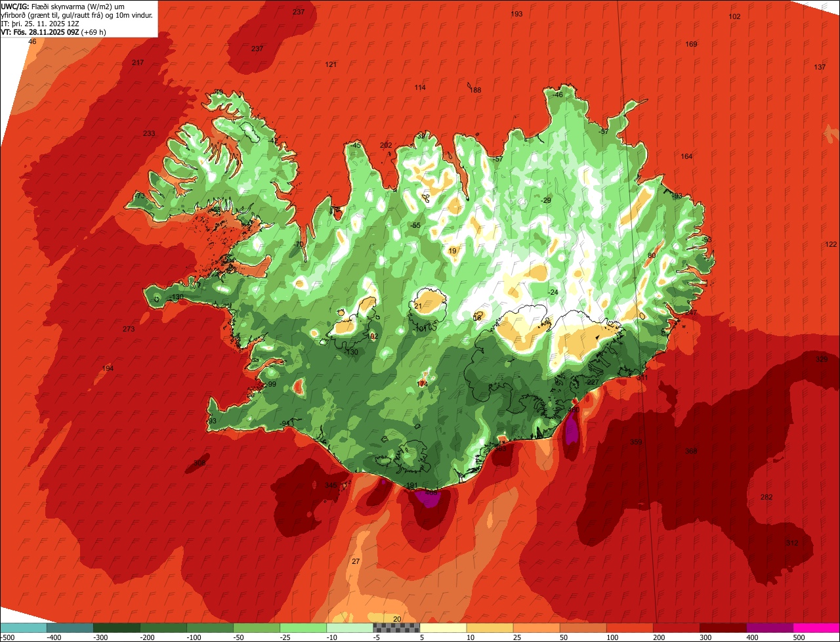This screenshot has height=642, width=840.
Task: Click the map value 46 near the legend box
Action: (x=32, y=42)
